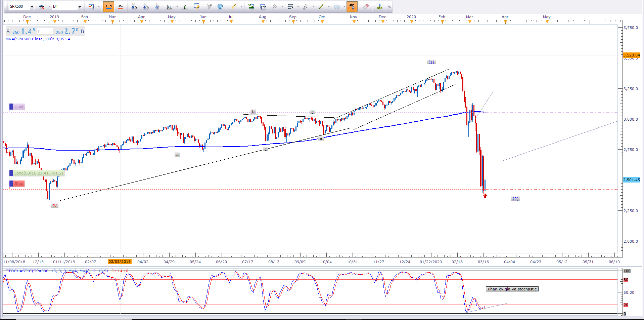This screenshot has width=644, height=320.
Task: Toggle the ABC text label tool
Action: [x=352, y=6]
